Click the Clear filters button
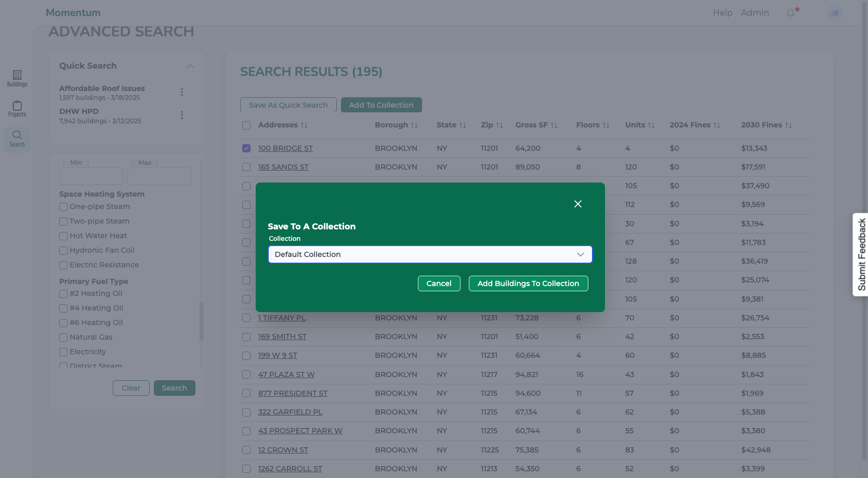Image resolution: width=868 pixels, height=478 pixels. coord(131,388)
